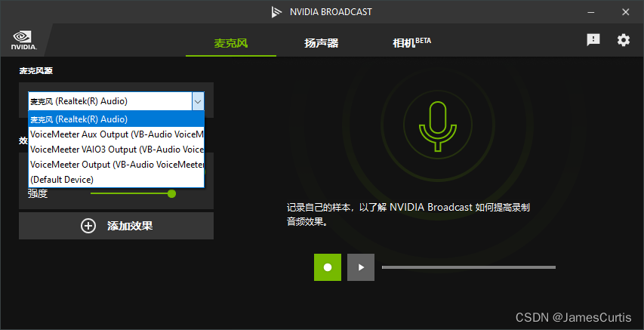This screenshot has width=644, height=330.
Task: Close the NVIDIA Broadcast window
Action: click(x=626, y=12)
